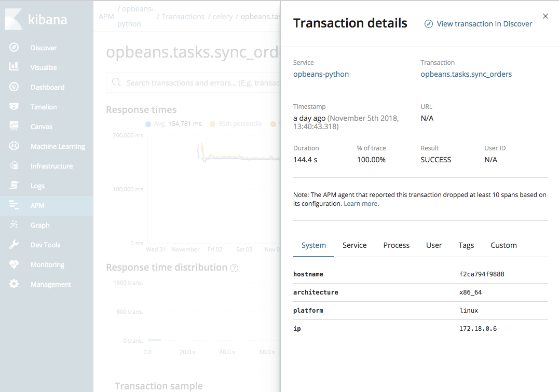Open the Dashboard icon in sidebar
The height and width of the screenshot is (392, 559).
point(14,87)
